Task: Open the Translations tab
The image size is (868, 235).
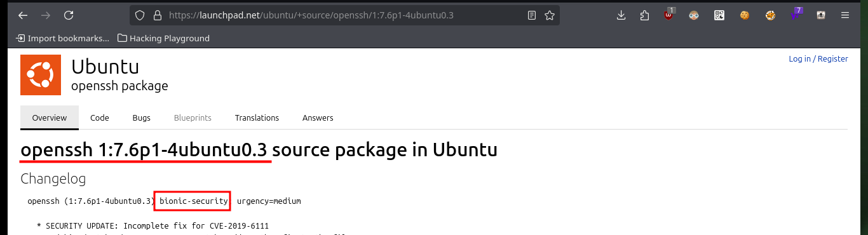Action: [257, 117]
